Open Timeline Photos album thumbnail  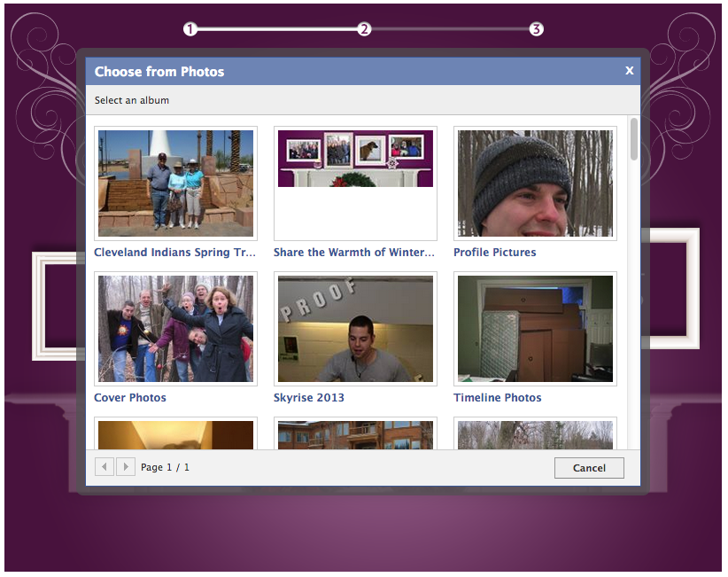pos(535,329)
